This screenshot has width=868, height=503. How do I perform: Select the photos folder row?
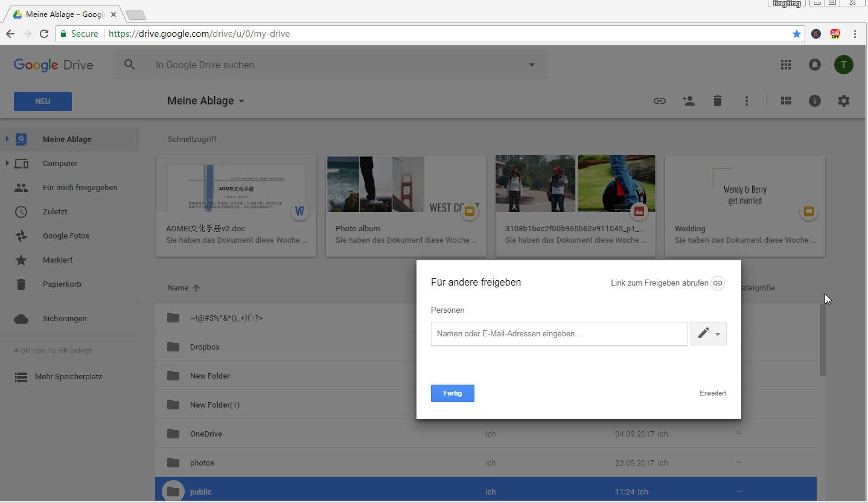coord(486,463)
